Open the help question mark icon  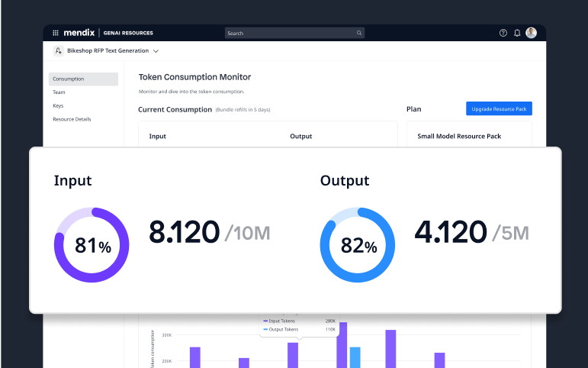coord(503,33)
